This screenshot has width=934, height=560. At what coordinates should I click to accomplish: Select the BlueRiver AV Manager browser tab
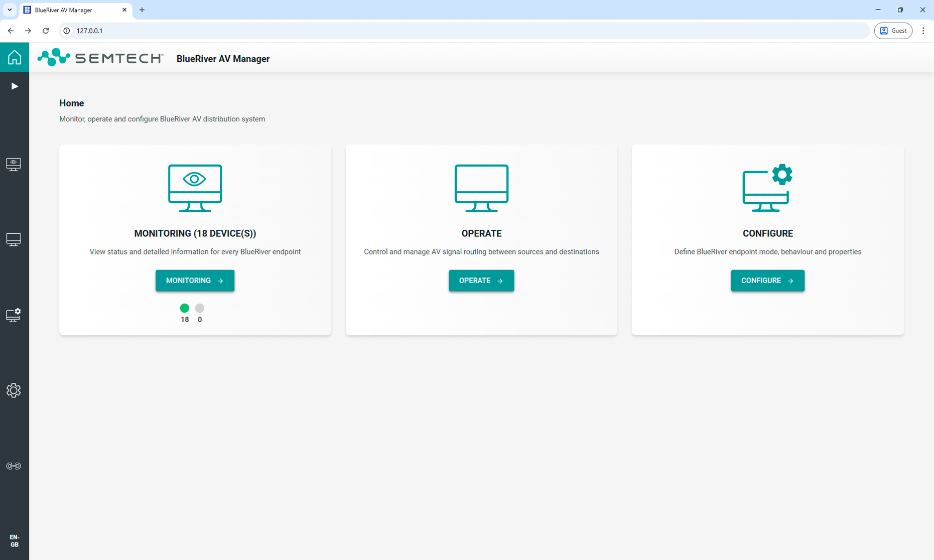(70, 10)
